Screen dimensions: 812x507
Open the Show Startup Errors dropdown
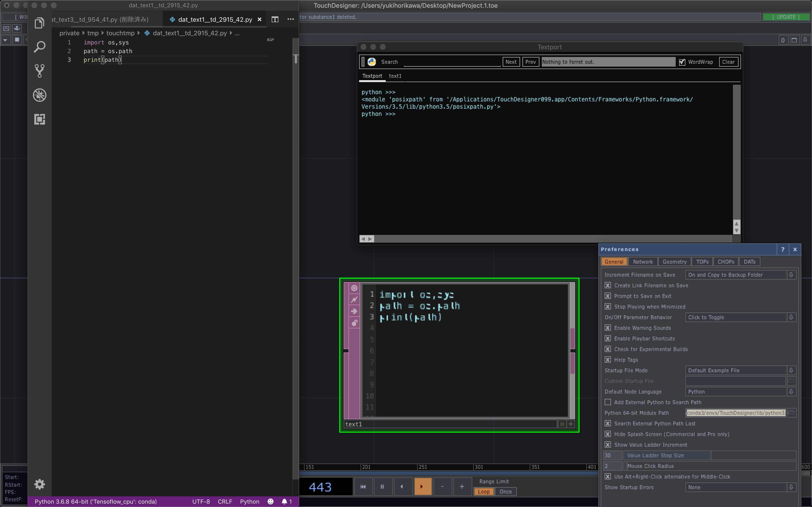pyautogui.click(x=791, y=487)
